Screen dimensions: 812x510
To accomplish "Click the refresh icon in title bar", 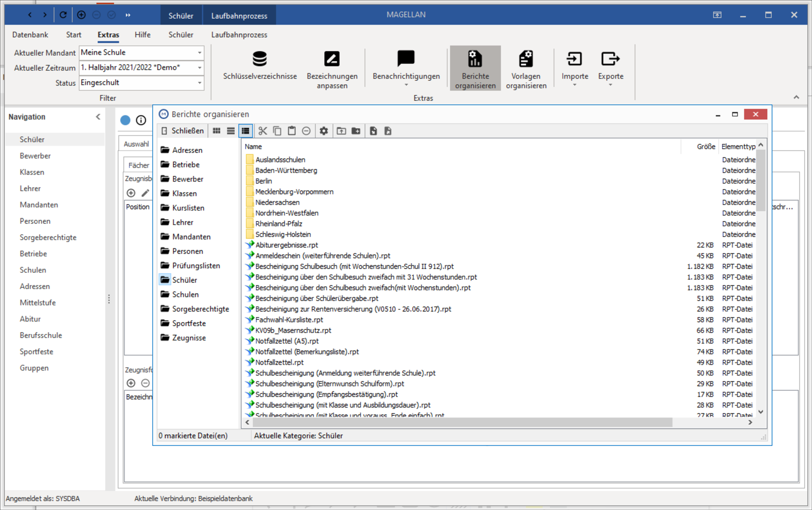I will click(63, 15).
